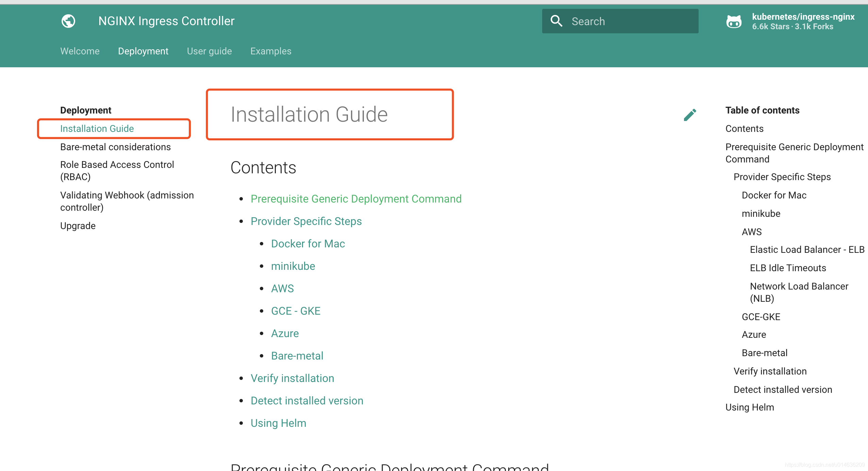Click the pencil edit page icon

(690, 115)
